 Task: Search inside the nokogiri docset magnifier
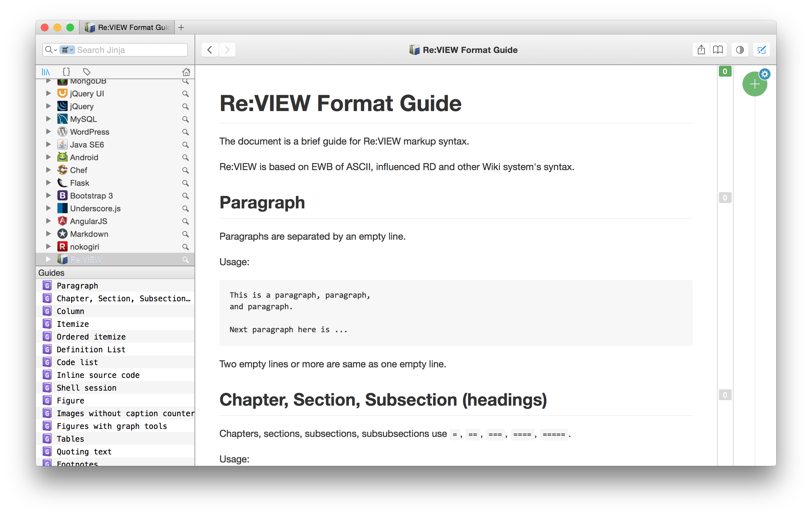click(x=186, y=247)
